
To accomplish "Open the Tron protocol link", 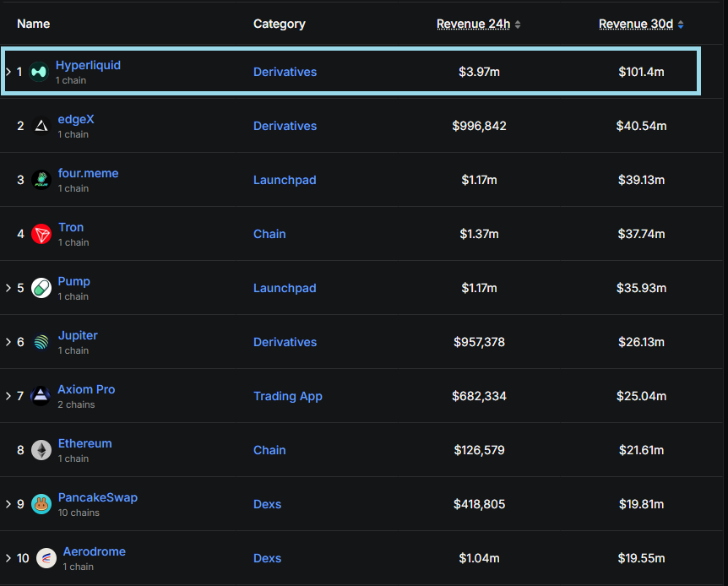I will [71, 227].
